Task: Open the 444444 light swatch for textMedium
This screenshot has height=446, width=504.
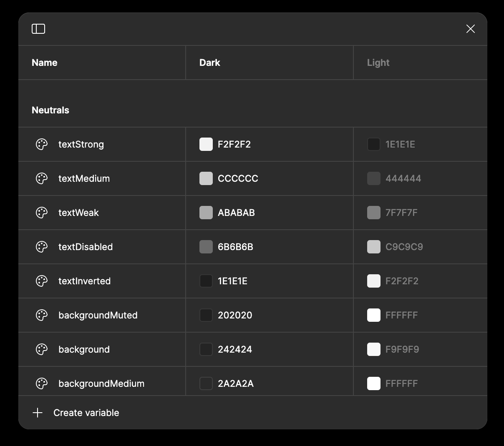Action: 374,178
